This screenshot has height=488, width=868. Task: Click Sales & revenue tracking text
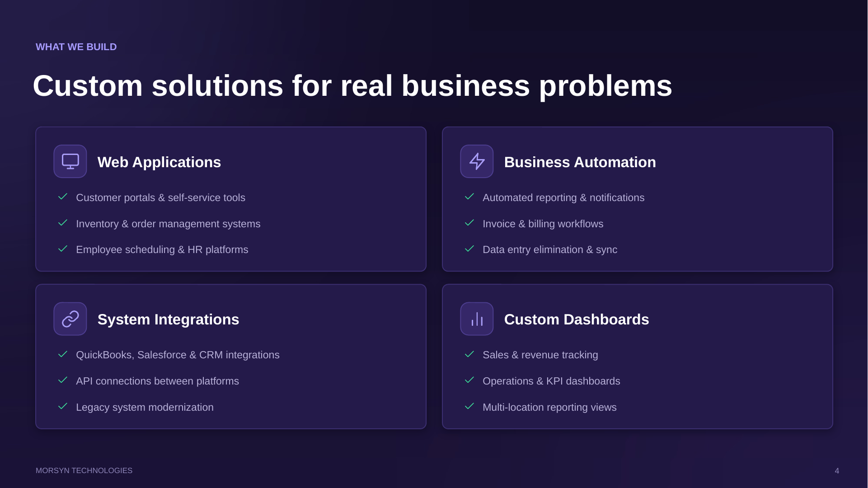click(x=540, y=355)
